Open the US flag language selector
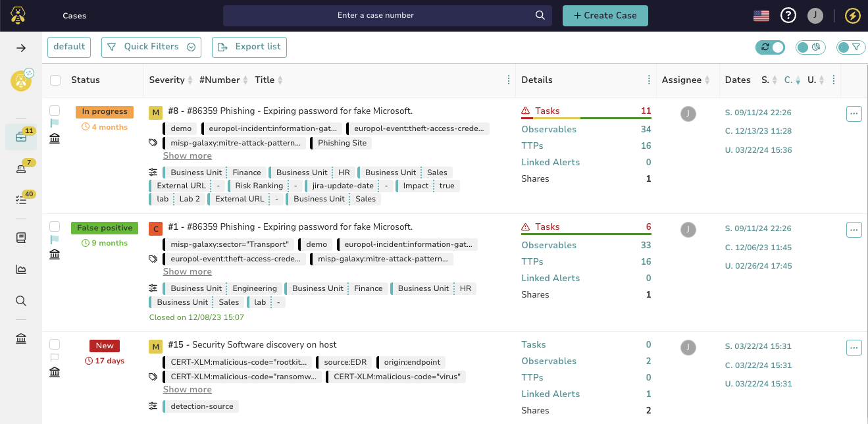This screenshot has width=868, height=424. [761, 14]
